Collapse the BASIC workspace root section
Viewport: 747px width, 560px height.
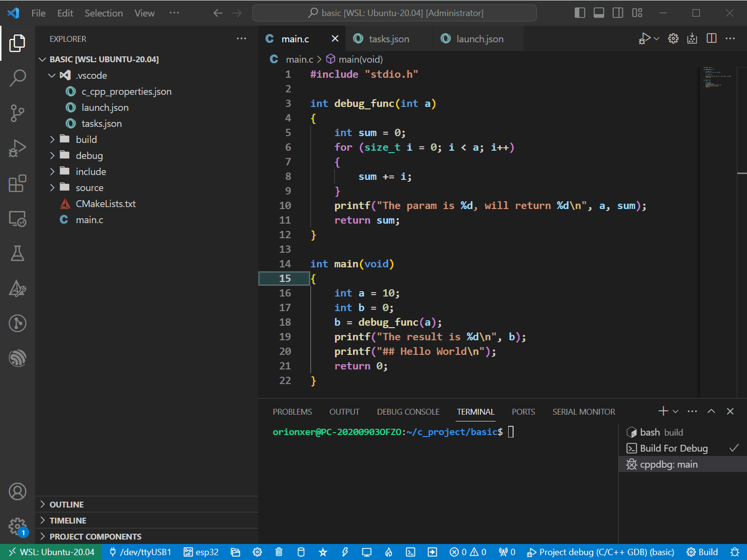pyautogui.click(x=146, y=59)
